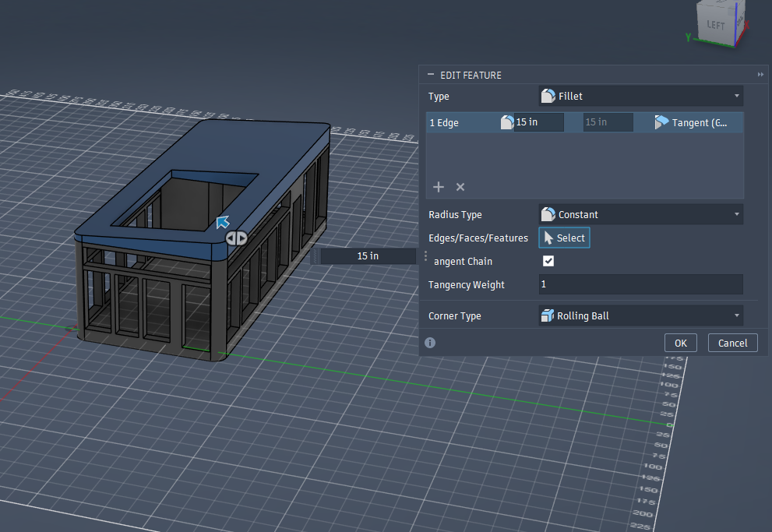Remove the selection set with X icon
772x532 pixels.
[x=460, y=187]
